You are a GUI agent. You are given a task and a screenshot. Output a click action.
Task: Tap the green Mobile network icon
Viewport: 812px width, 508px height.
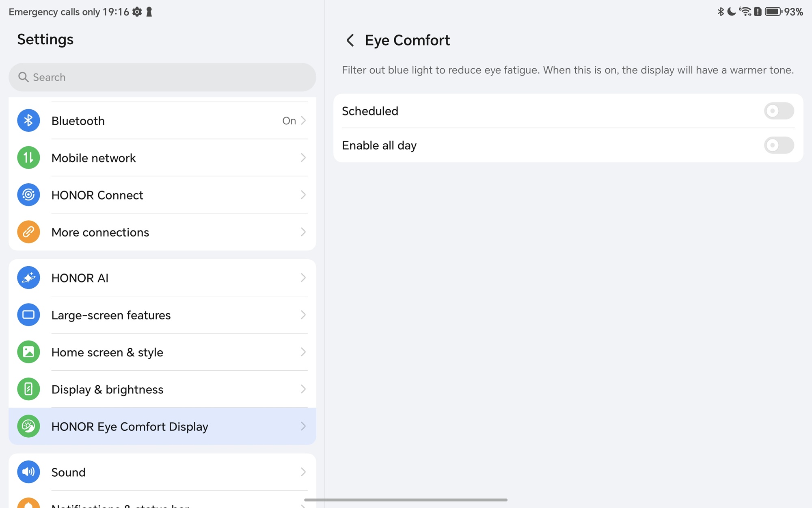pyautogui.click(x=28, y=158)
